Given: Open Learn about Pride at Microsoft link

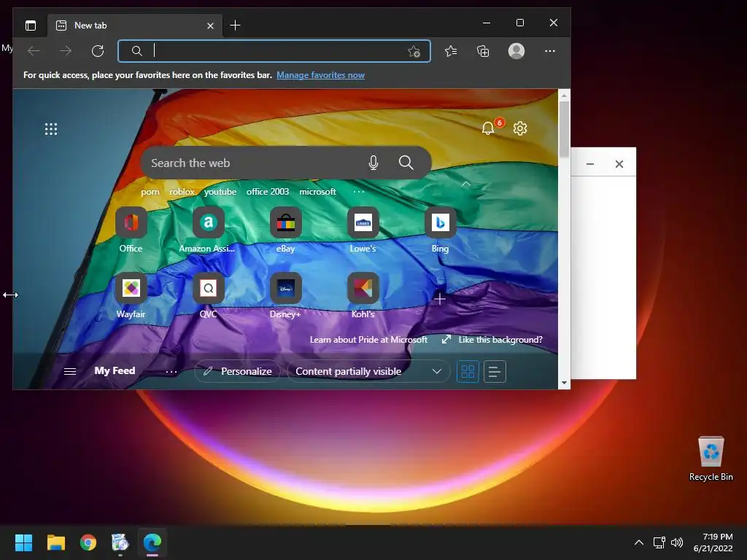Looking at the screenshot, I should (368, 340).
